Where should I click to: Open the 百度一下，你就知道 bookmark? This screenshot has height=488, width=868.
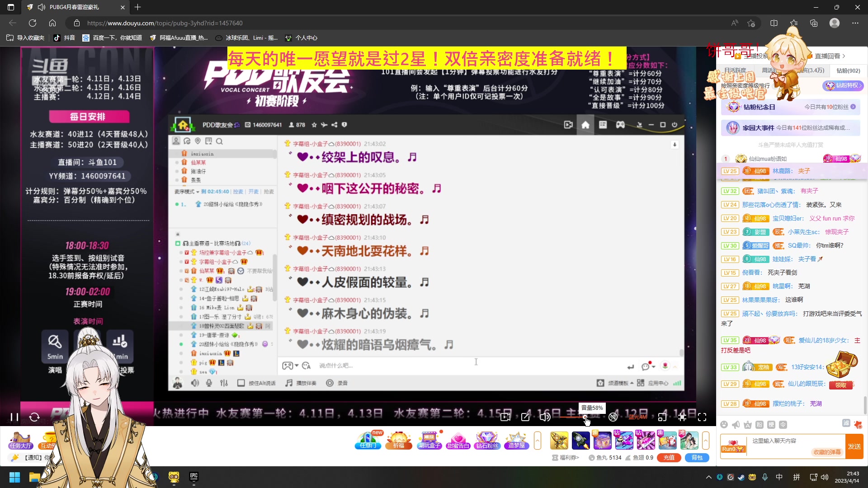(x=112, y=38)
